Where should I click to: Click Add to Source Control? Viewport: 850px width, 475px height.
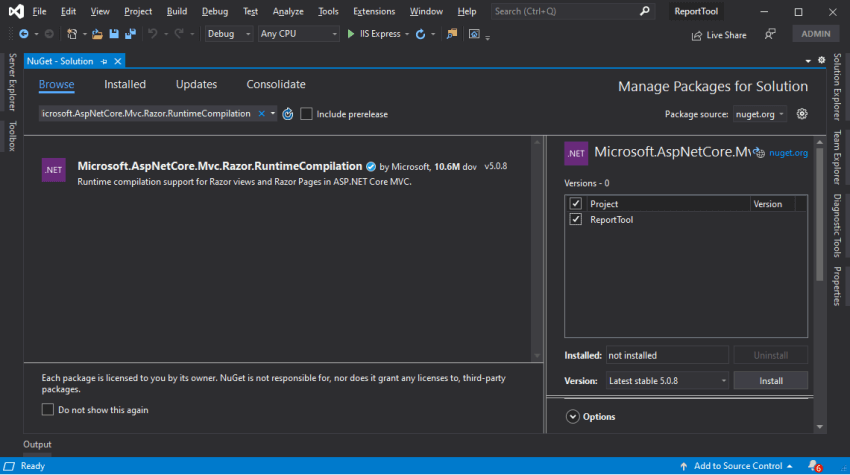(738, 466)
